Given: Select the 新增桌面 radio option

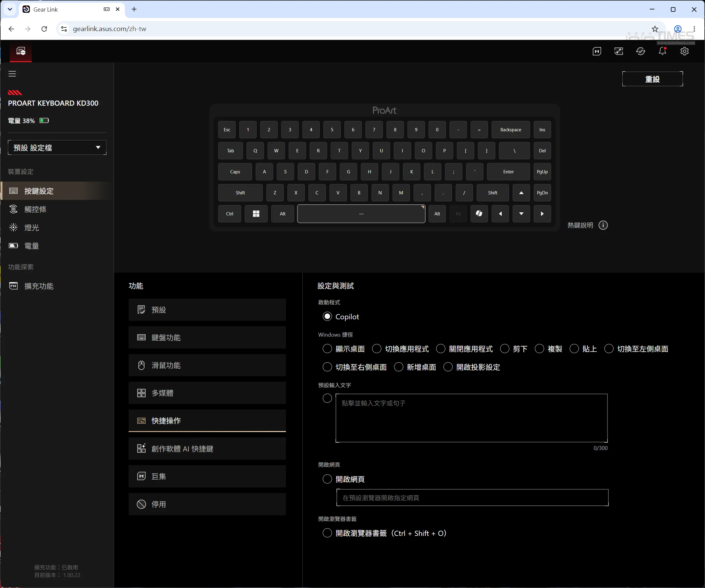Looking at the screenshot, I should tap(398, 367).
